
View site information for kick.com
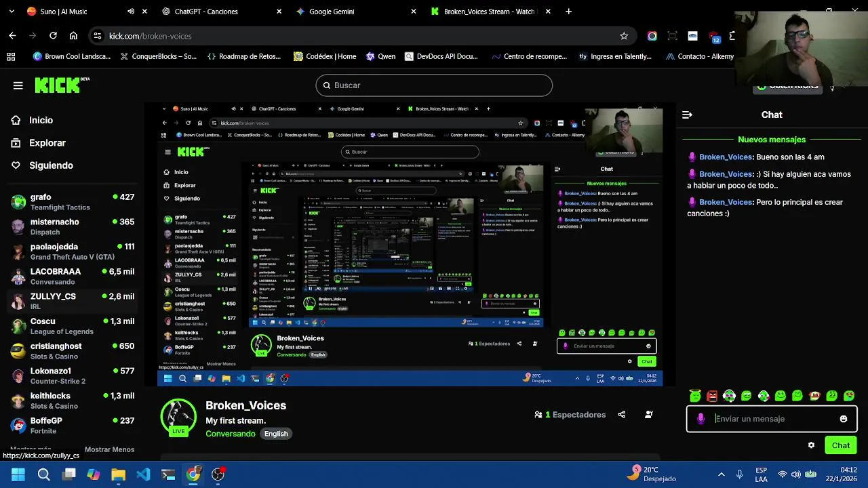(x=98, y=36)
